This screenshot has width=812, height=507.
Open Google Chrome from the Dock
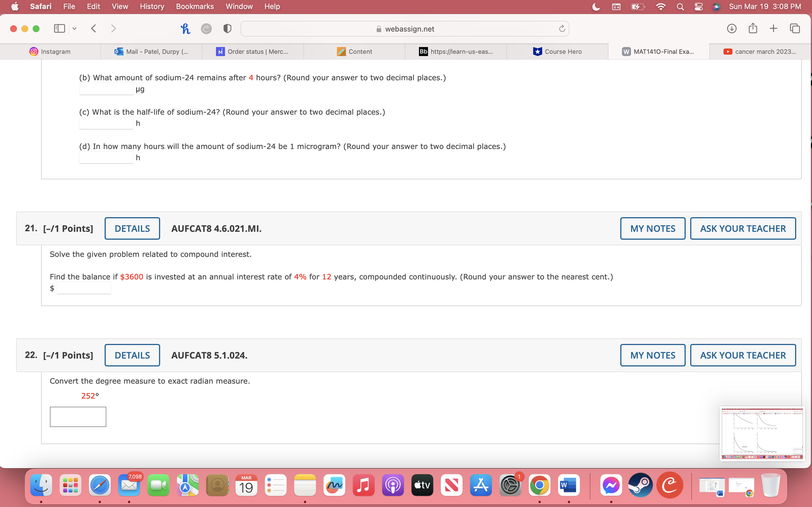[x=540, y=485]
